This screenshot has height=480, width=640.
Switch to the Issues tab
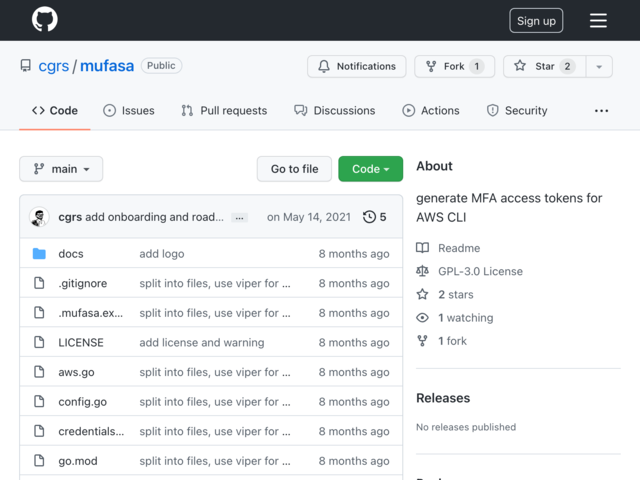(129, 111)
